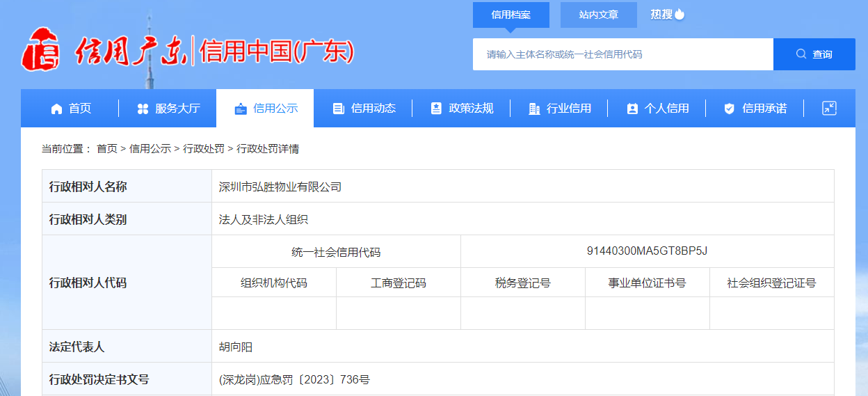Click the person icon beside 个人信用
Screen dimensions: 868x396
(x=632, y=109)
